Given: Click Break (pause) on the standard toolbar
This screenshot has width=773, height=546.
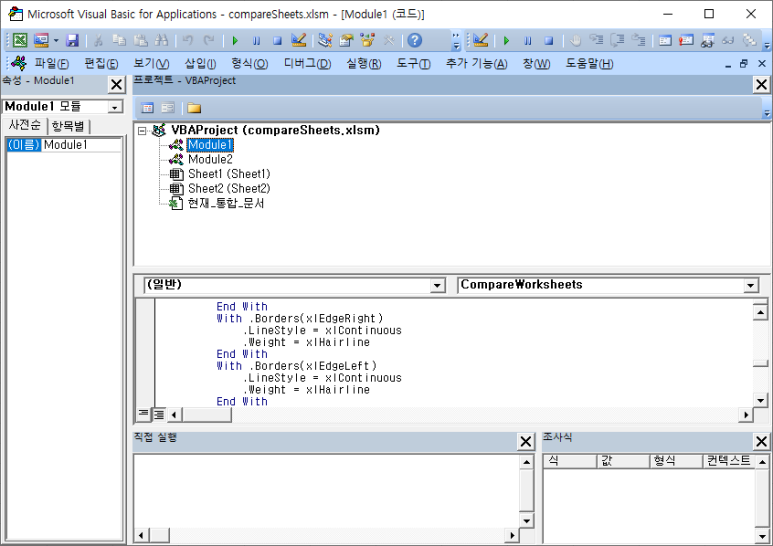Looking at the screenshot, I should (x=256, y=41).
